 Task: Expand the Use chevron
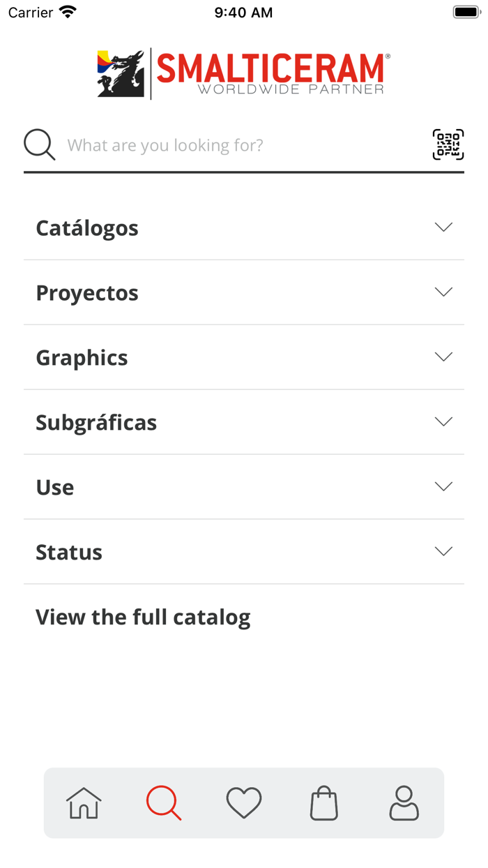pyautogui.click(x=443, y=487)
